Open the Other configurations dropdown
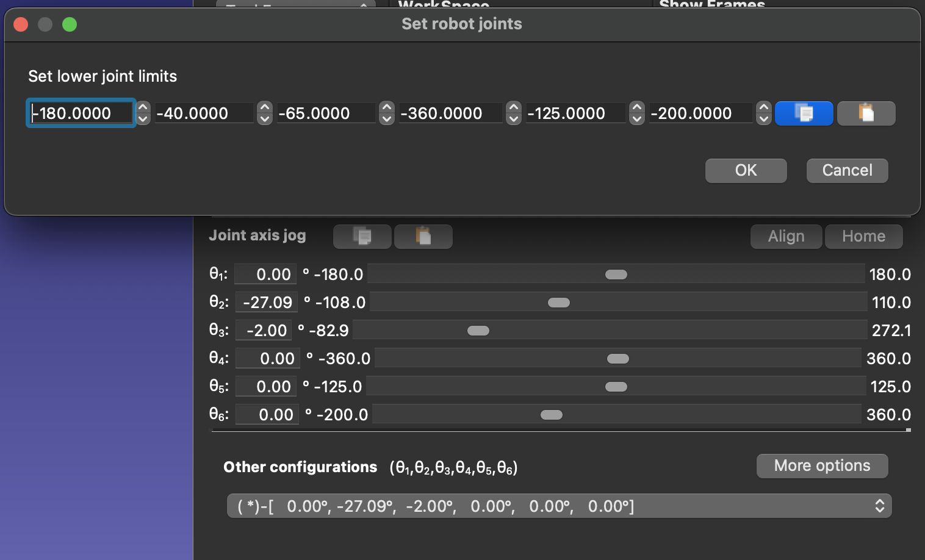Viewport: 925px width, 560px height. click(559, 506)
